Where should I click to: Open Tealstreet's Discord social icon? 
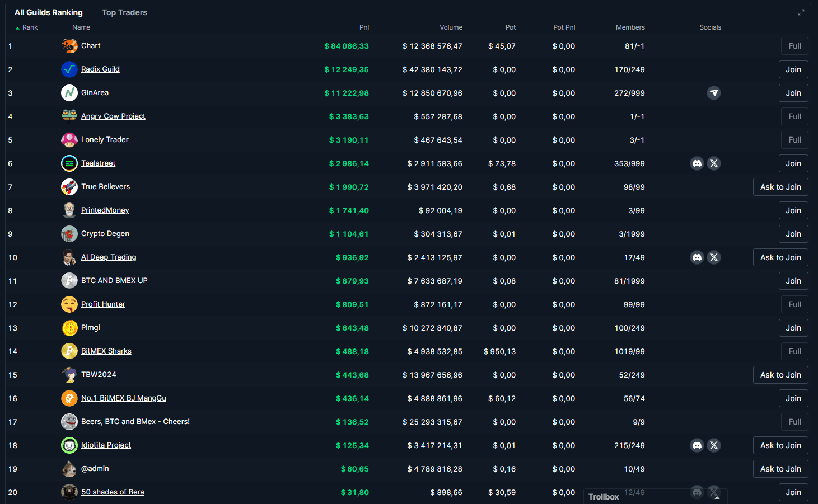click(x=697, y=163)
